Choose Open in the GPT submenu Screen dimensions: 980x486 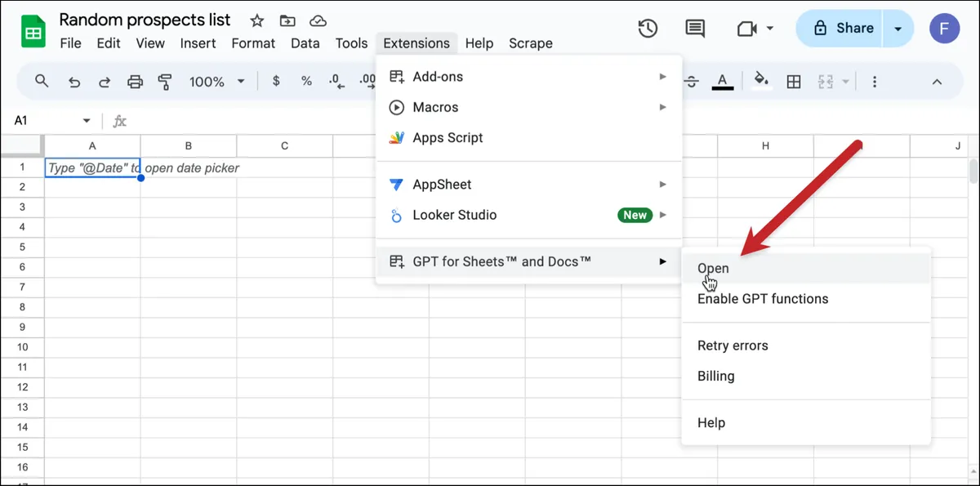click(806, 268)
